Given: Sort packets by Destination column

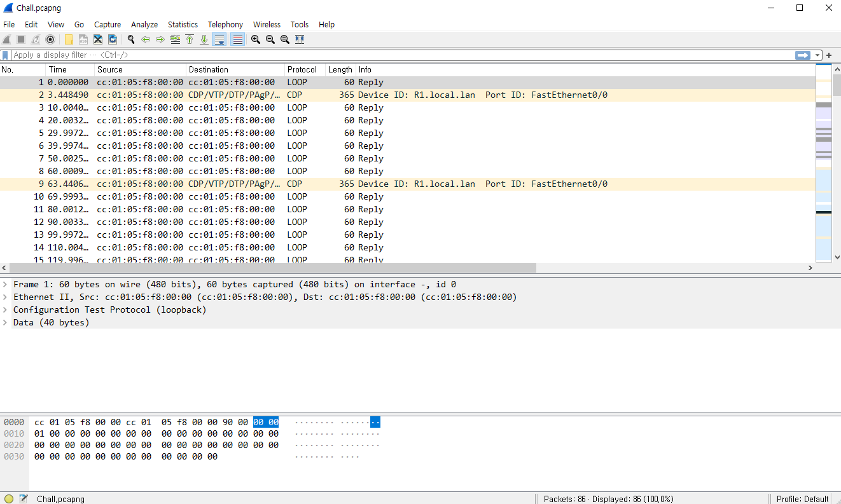Looking at the screenshot, I should 235,69.
